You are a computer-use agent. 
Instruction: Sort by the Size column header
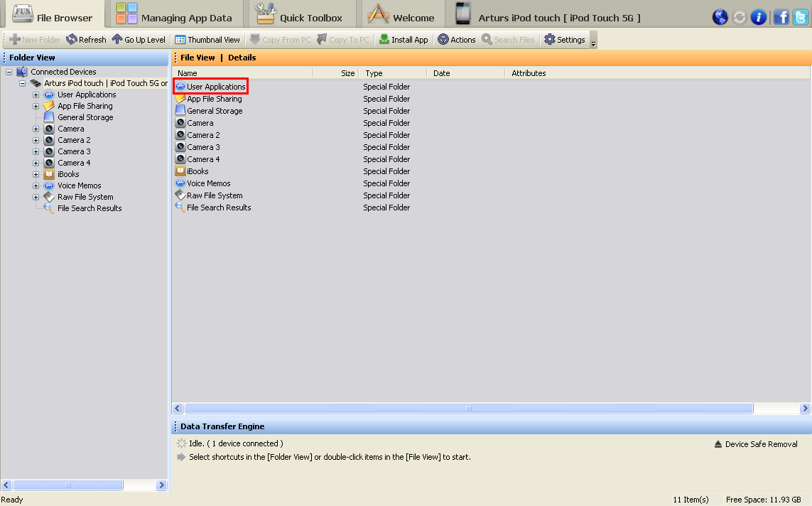[x=335, y=73]
